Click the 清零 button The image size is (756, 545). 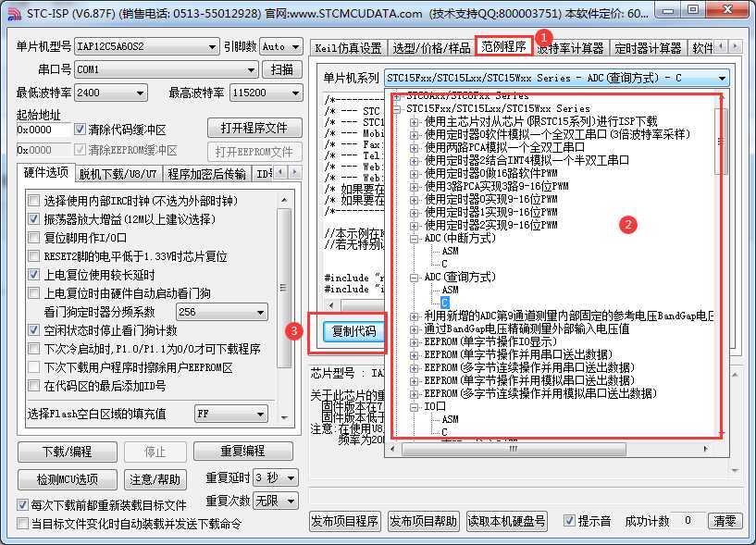click(725, 521)
